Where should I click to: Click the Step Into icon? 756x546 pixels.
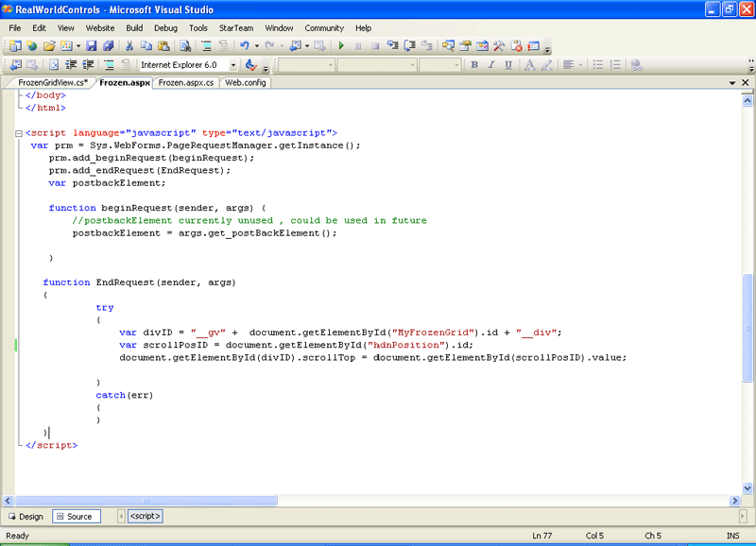[393, 46]
